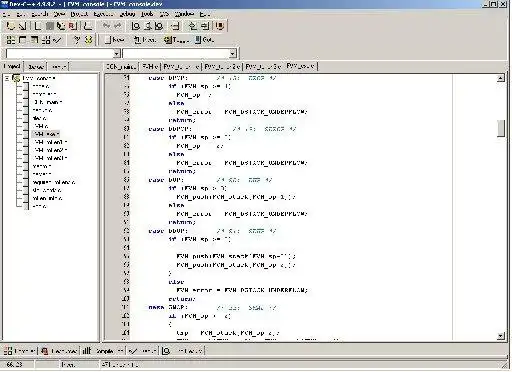Viewport: 512px width, 372px height.
Task: Open the Compile Log tab at the bottom
Action: 103,351
